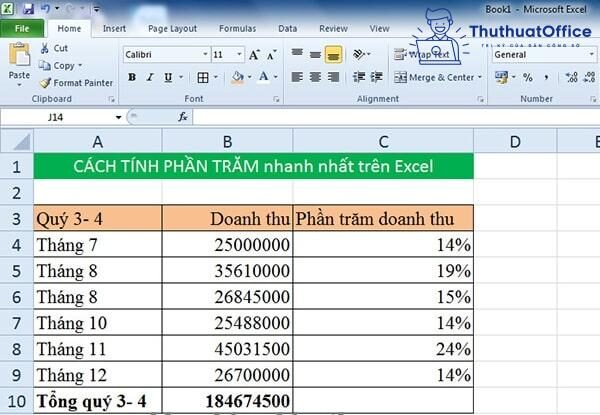The width and height of the screenshot is (600, 415).
Task: Toggle Bold formatting
Action: point(132,77)
